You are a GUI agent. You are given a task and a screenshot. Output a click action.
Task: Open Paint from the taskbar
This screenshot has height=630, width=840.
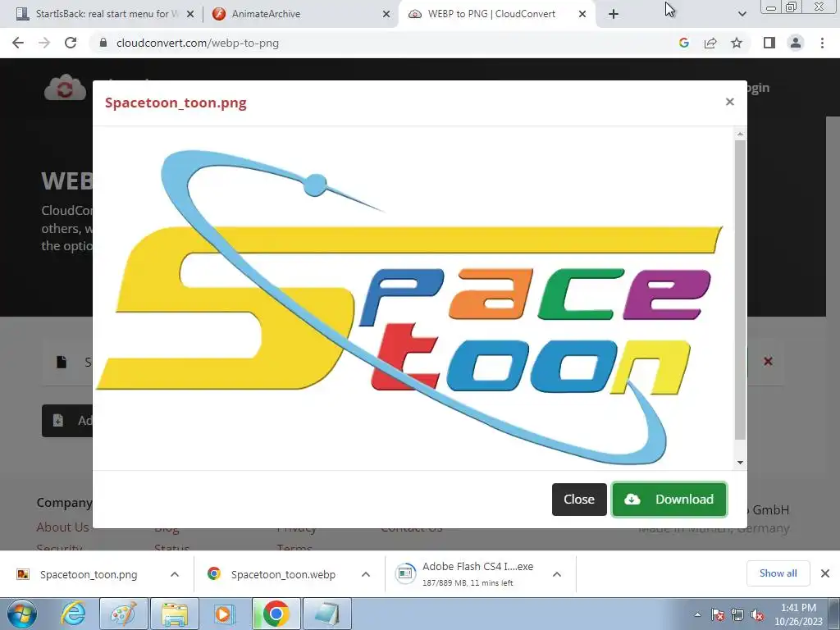[123, 614]
